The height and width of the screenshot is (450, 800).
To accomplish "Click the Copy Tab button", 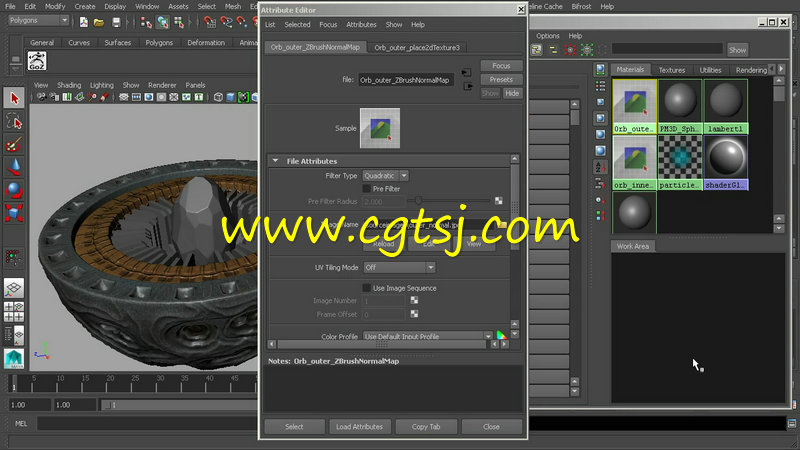I will click(426, 427).
